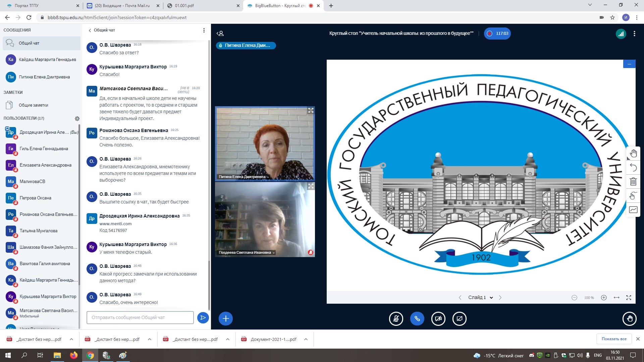Open Firefox from the taskbar

coord(74,355)
